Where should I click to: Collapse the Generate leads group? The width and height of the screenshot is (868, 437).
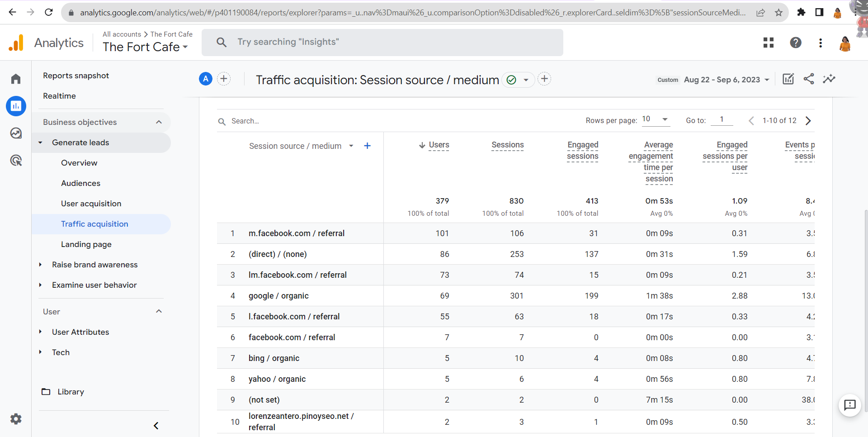click(40, 142)
